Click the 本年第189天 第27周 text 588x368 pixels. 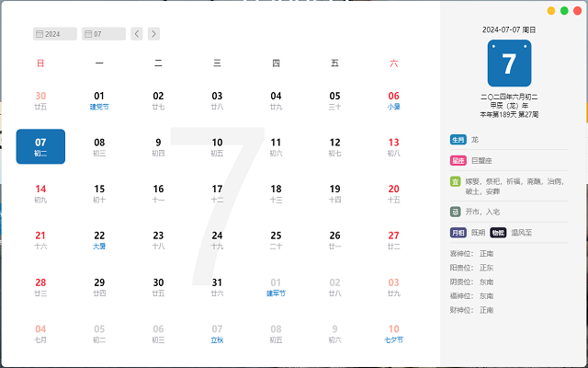509,114
